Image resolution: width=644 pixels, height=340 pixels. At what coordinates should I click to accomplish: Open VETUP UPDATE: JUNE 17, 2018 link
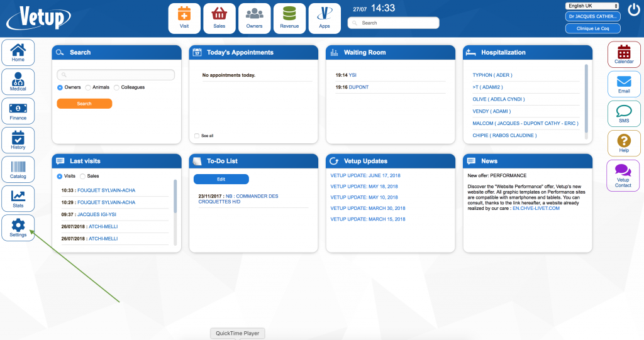tap(365, 176)
